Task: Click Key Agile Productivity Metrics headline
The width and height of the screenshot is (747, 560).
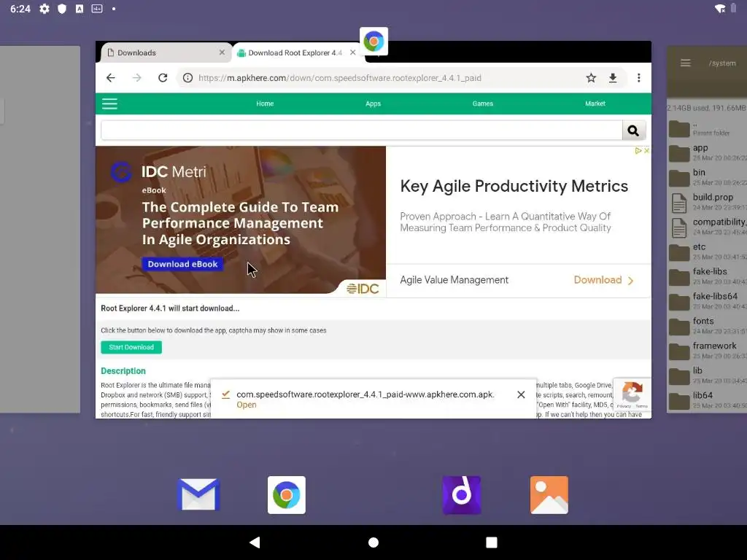Action: (514, 186)
